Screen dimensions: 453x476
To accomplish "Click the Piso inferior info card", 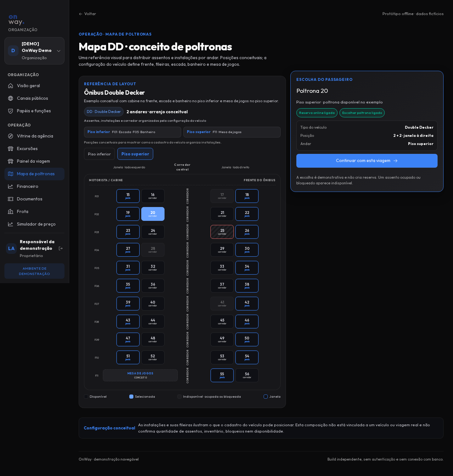I will pos(132,132).
